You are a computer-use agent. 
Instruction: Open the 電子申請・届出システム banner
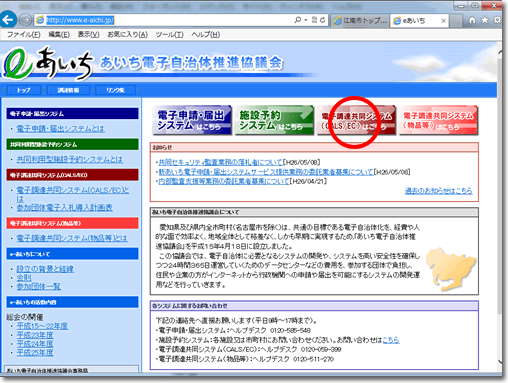tap(192, 120)
